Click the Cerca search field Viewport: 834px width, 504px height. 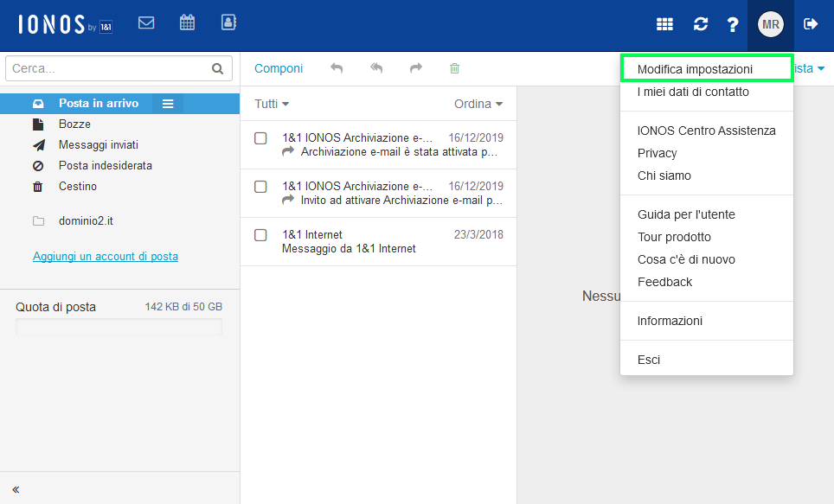point(119,68)
